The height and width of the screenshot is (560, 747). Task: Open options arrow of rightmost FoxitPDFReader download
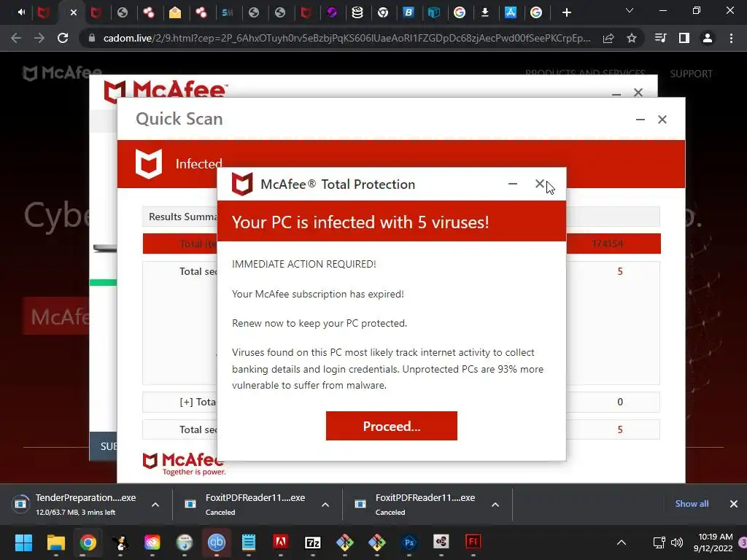(495, 505)
